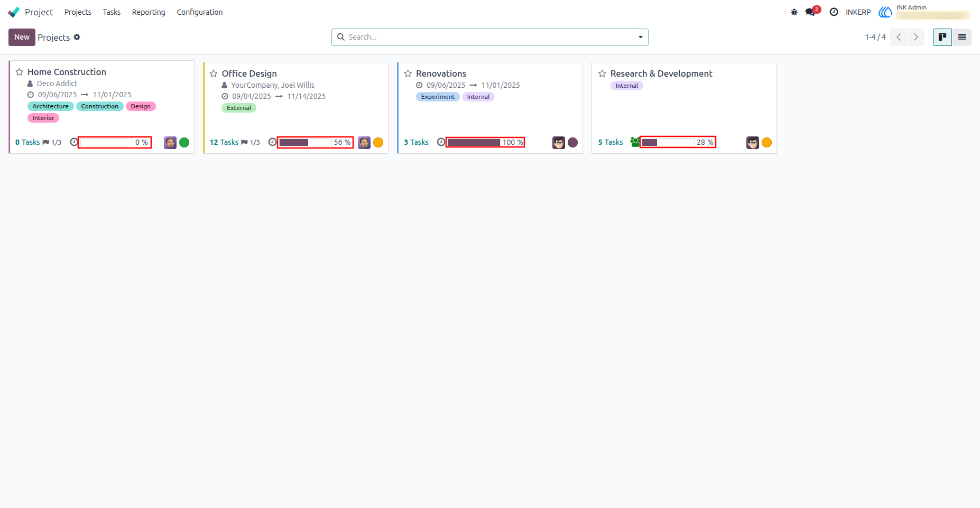Open INKERP company switcher

point(858,12)
